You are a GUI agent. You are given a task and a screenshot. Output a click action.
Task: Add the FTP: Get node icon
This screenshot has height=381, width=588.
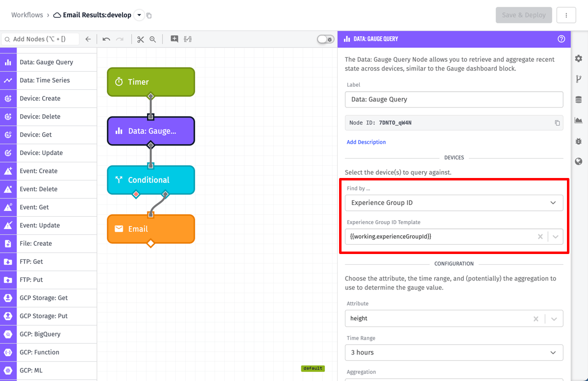point(8,262)
